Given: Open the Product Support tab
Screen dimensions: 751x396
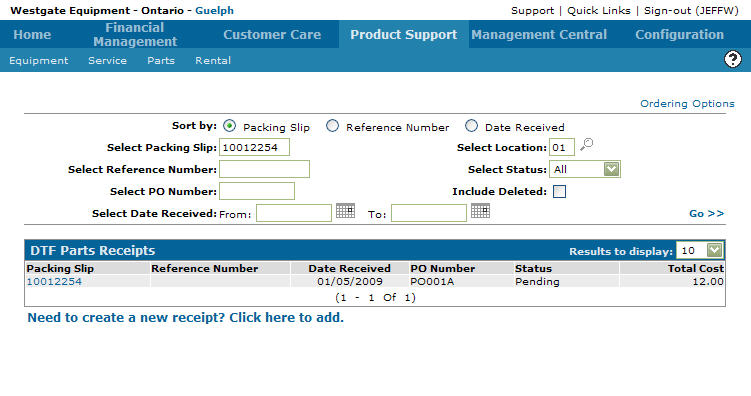Looking at the screenshot, I should [x=404, y=34].
